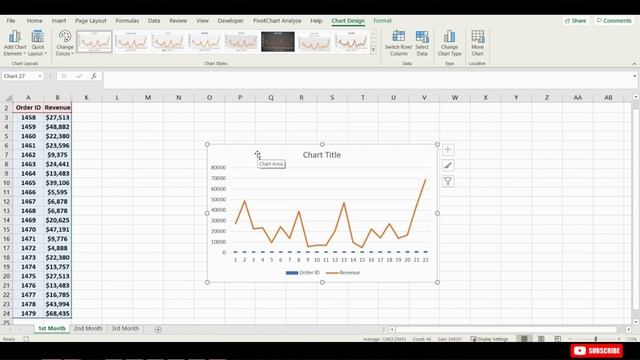The height and width of the screenshot is (360, 640).
Task: Open the Page Layout tab
Action: (91, 20)
